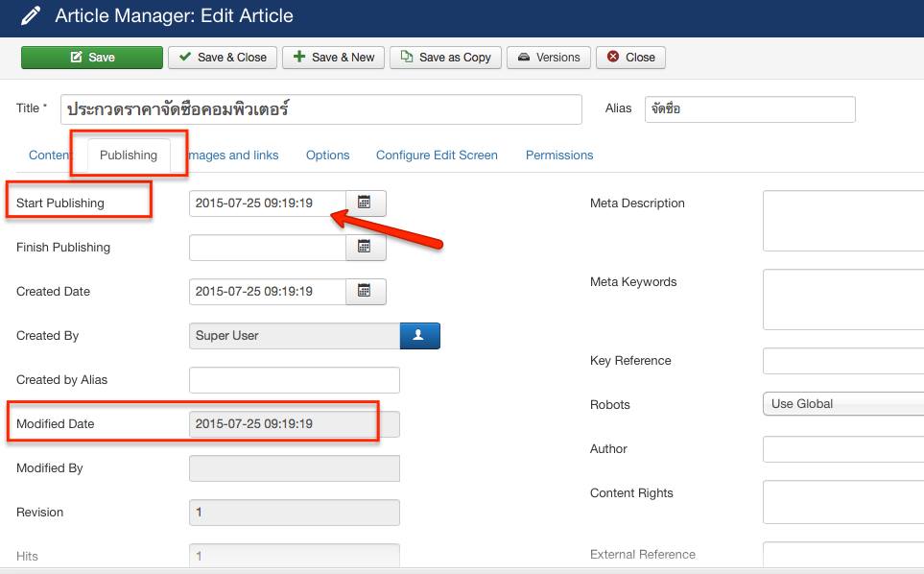
Task: Click the Meta Description text area
Action: (x=842, y=221)
